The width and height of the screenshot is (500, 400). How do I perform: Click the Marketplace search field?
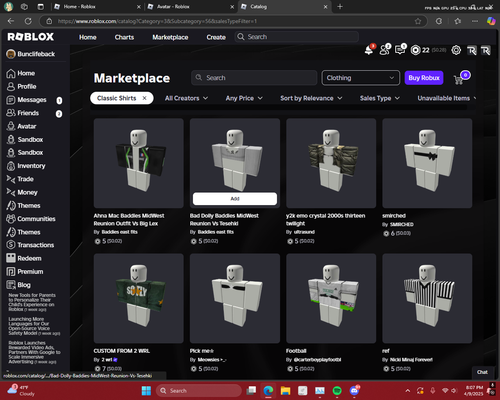tap(254, 78)
